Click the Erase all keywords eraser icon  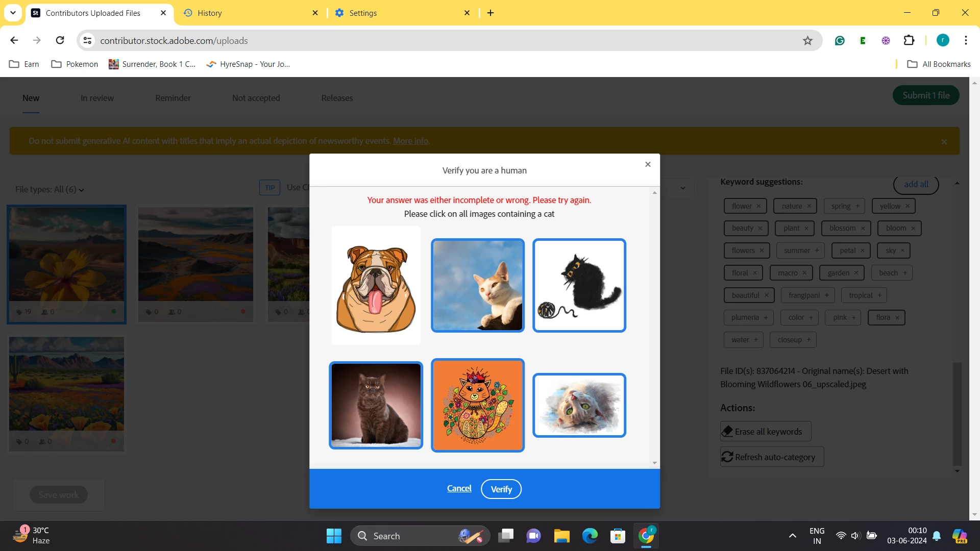tap(727, 432)
